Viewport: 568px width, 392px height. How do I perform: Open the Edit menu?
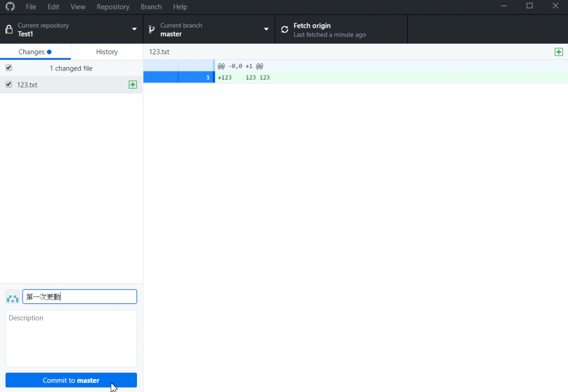pos(53,7)
